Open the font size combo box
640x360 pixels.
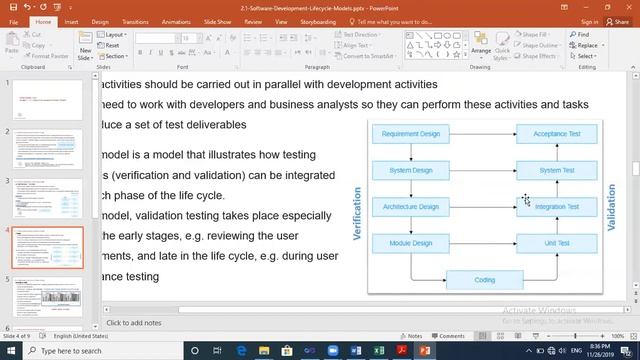coord(192,38)
